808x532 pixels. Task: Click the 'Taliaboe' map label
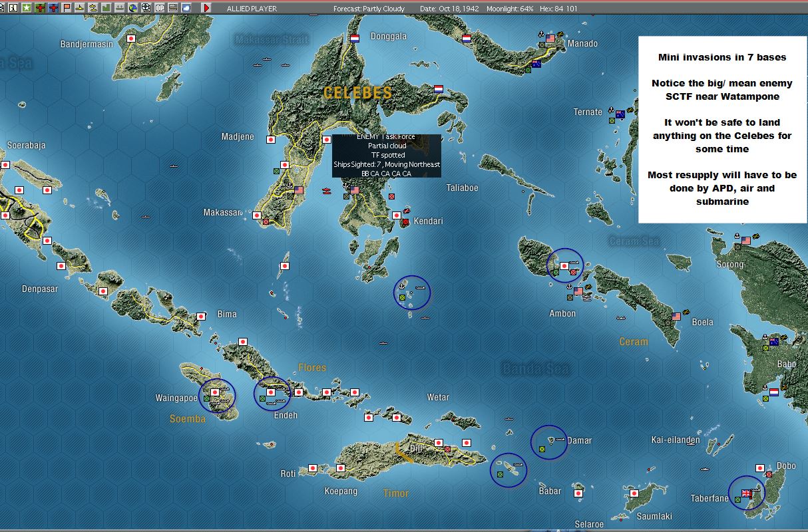point(463,188)
